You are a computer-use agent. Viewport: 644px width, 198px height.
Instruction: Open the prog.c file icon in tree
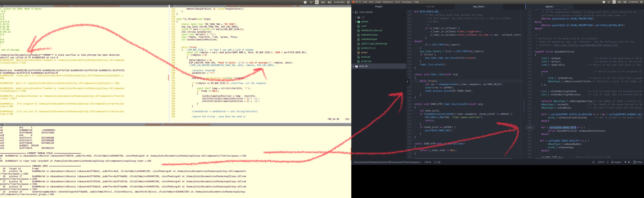359,52
